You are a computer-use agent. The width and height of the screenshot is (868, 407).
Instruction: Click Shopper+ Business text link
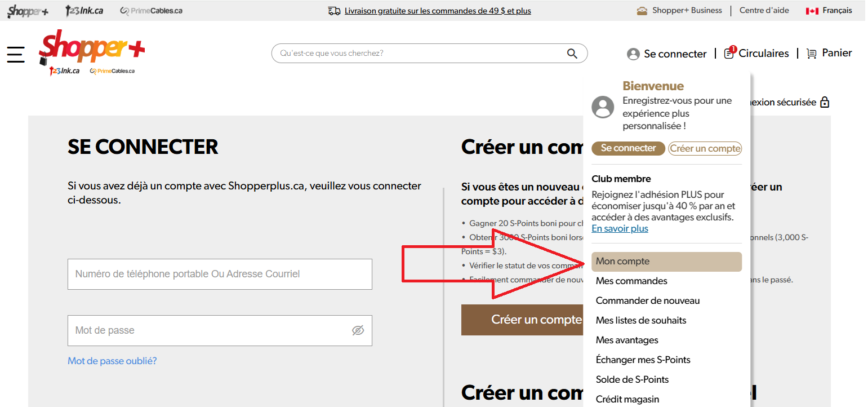point(687,10)
